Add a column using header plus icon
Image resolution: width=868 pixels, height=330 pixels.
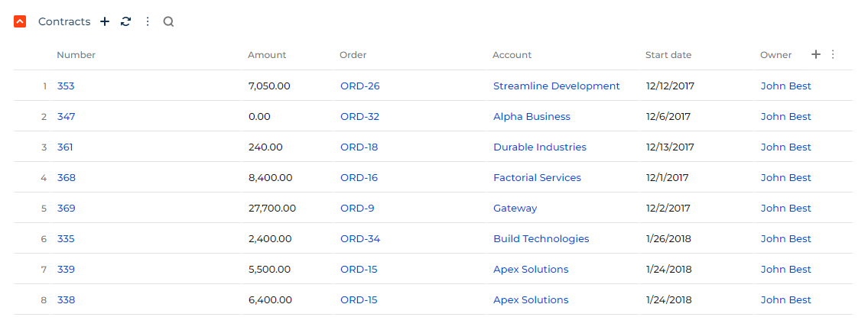[815, 54]
